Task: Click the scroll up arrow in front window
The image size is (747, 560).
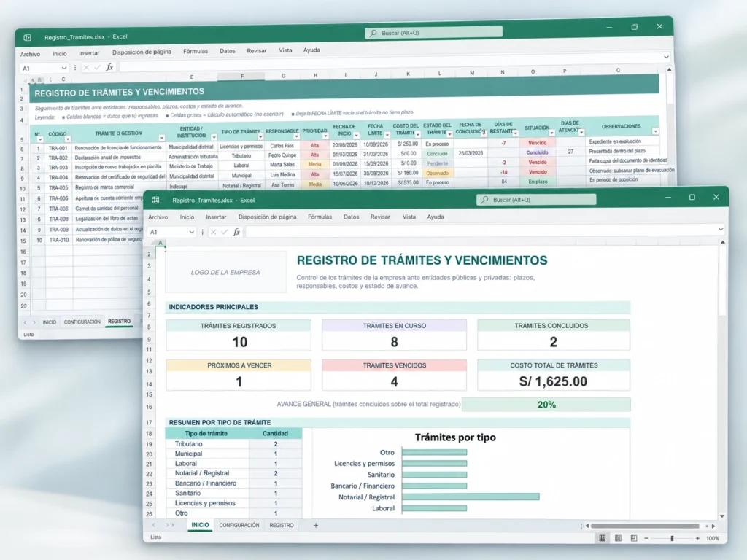Action: click(723, 242)
